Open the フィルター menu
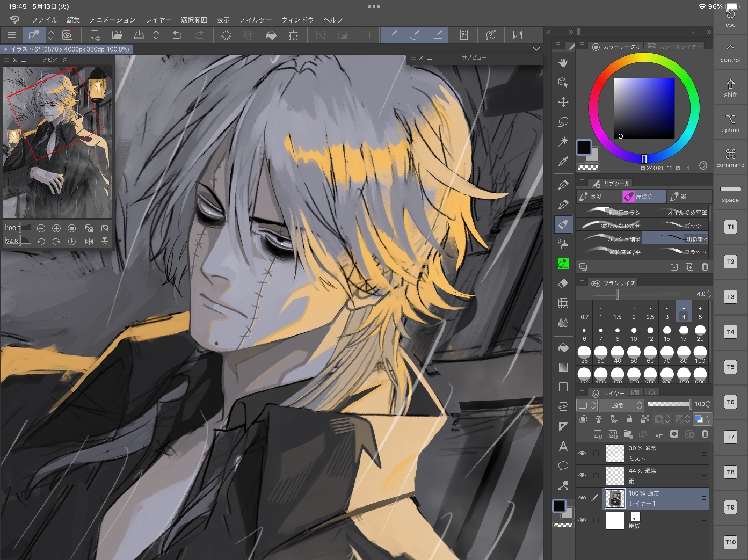This screenshot has height=560, width=748. (255, 20)
